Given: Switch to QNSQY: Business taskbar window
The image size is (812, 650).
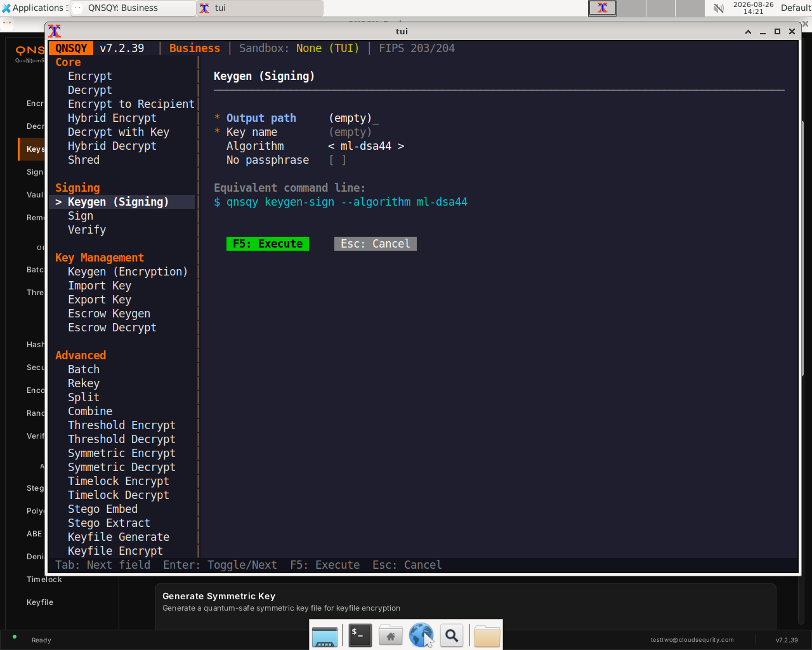Looking at the screenshot, I should click(132, 8).
